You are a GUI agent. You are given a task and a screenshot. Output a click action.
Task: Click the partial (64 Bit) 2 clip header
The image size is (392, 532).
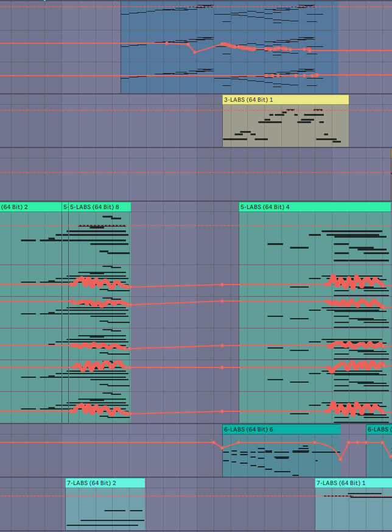tap(29, 207)
